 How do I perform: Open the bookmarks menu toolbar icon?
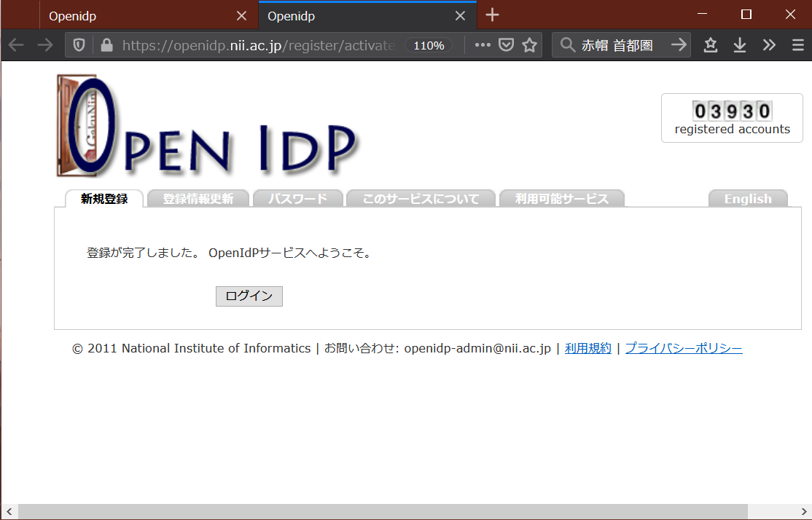tap(711, 46)
